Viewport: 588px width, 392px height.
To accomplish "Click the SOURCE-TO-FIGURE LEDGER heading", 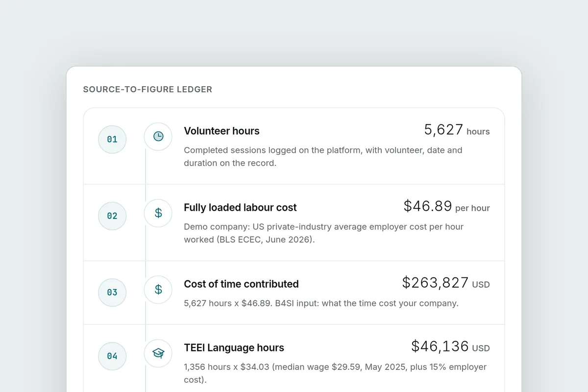I will click(x=147, y=90).
